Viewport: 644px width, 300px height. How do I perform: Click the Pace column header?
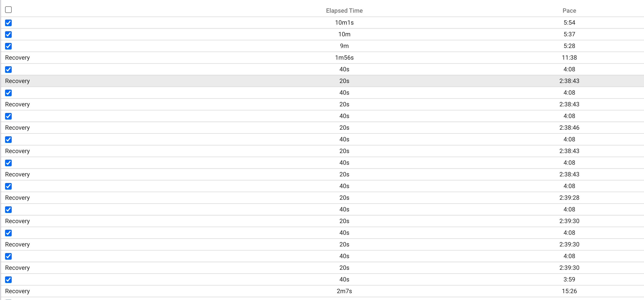(x=569, y=11)
